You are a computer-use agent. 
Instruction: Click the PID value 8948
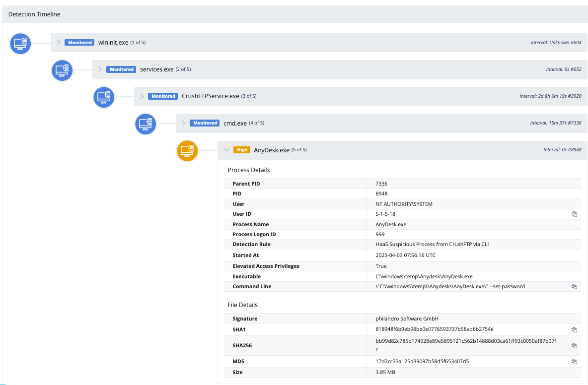point(381,193)
